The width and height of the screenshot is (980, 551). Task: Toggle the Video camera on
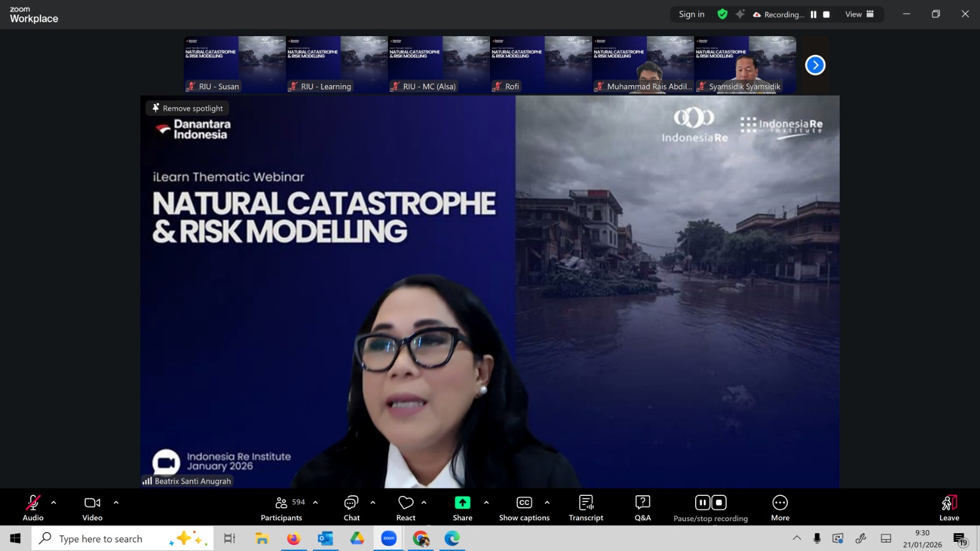(92, 508)
